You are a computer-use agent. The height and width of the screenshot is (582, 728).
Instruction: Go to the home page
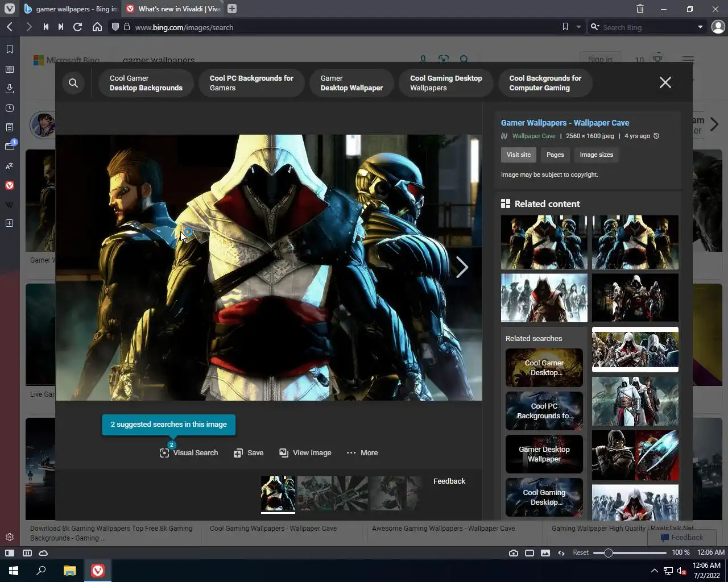[x=97, y=27]
